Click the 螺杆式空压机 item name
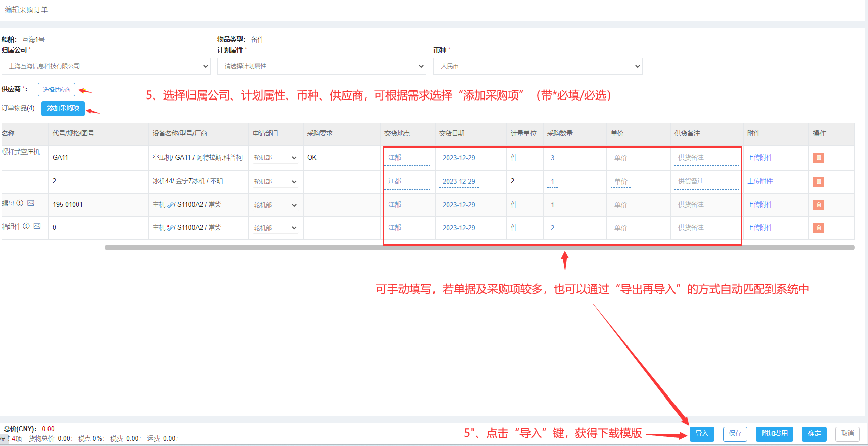The image size is (868, 446). point(21,152)
